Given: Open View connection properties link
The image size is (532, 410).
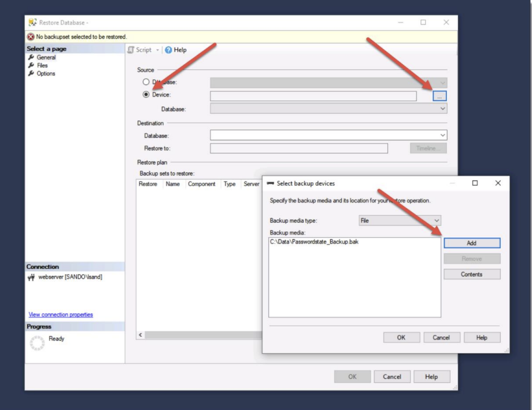Looking at the screenshot, I should pos(61,315).
